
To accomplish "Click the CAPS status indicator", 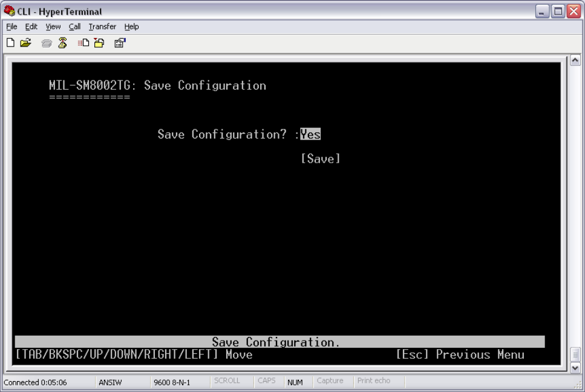I will (x=266, y=381).
